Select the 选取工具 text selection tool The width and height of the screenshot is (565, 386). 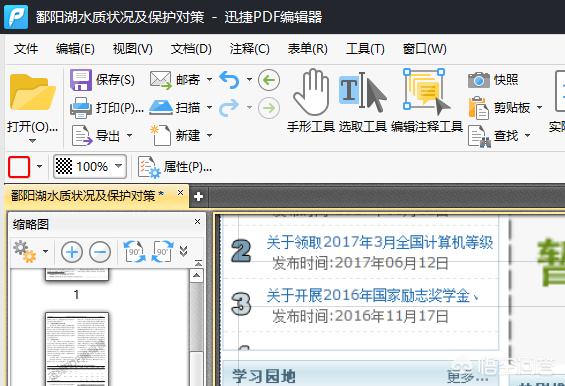tap(362, 101)
